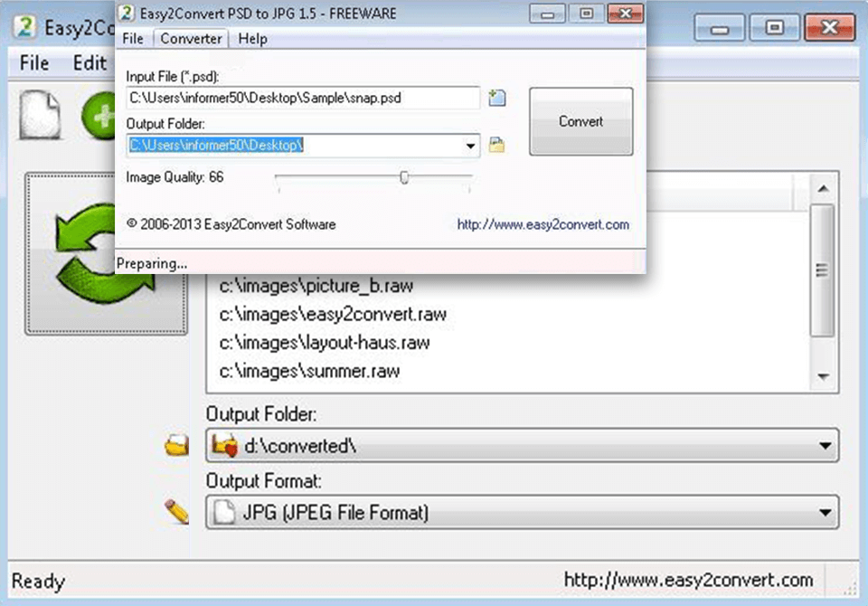
Task: Select c:\images\summer.raw in the file list
Action: pyautogui.click(x=309, y=371)
